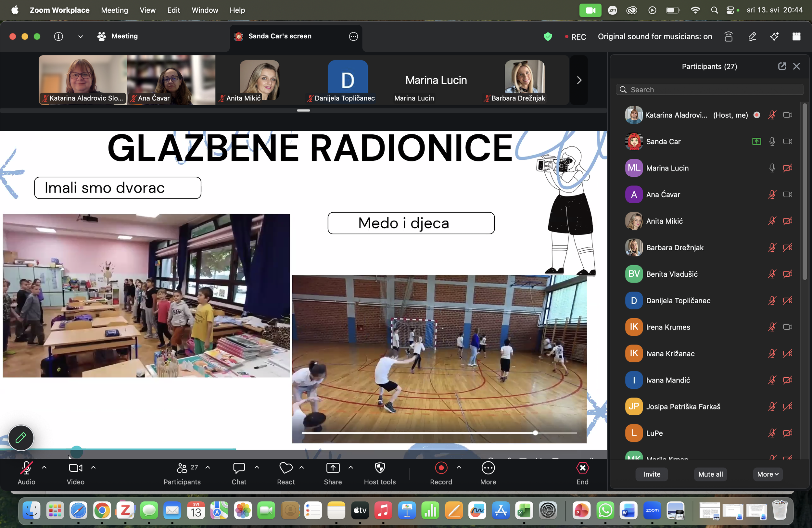Click the teal slide progress bar handle
The height and width of the screenshot is (528, 812).
(77, 452)
